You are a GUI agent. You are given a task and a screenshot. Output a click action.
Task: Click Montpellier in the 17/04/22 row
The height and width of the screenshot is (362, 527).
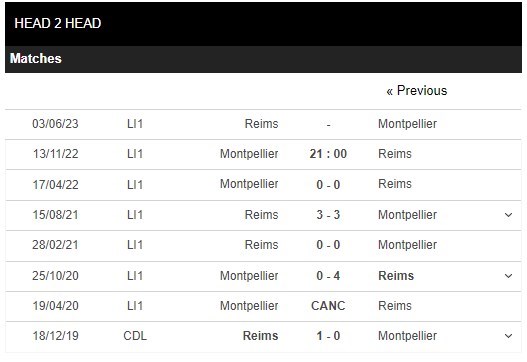click(x=249, y=184)
